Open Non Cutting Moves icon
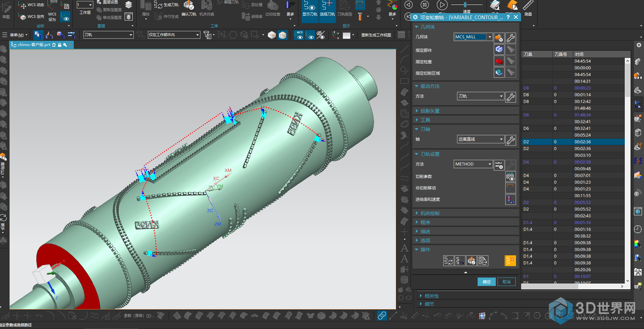This screenshot has height=329, width=644. 511,188
